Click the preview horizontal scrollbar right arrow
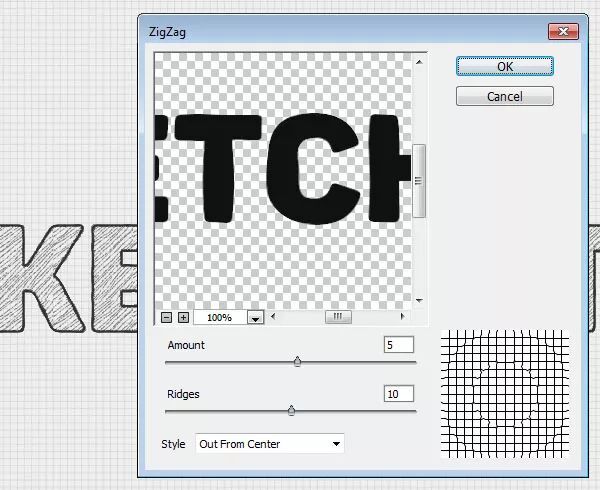This screenshot has height=490, width=600. (x=404, y=317)
